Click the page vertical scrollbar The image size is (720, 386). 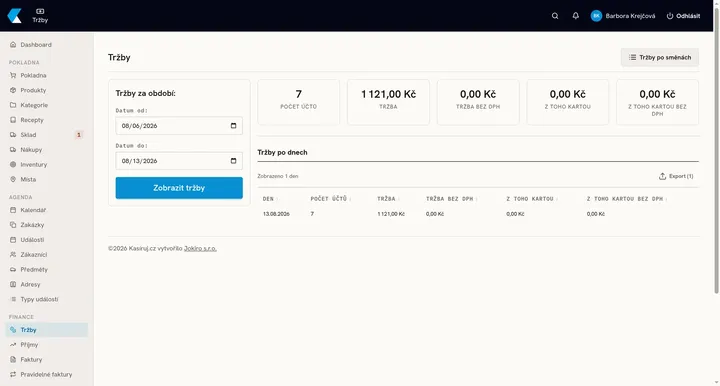tap(716, 151)
